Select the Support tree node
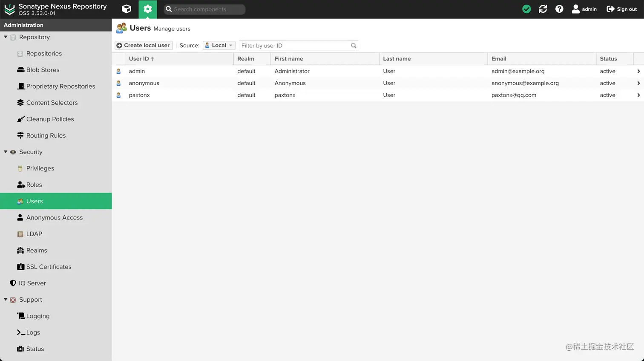This screenshot has height=361, width=644. 31,300
